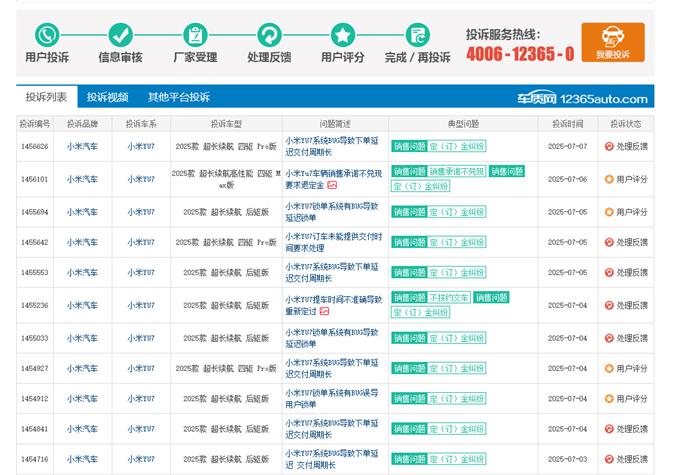Click 销售承诺不兑现 tag in row 1456101

[457, 171]
